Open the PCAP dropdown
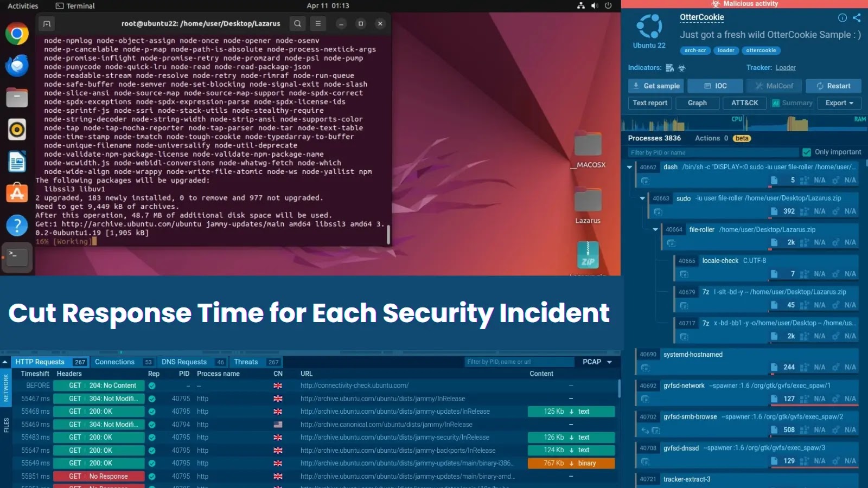The width and height of the screenshot is (868, 488). point(597,362)
